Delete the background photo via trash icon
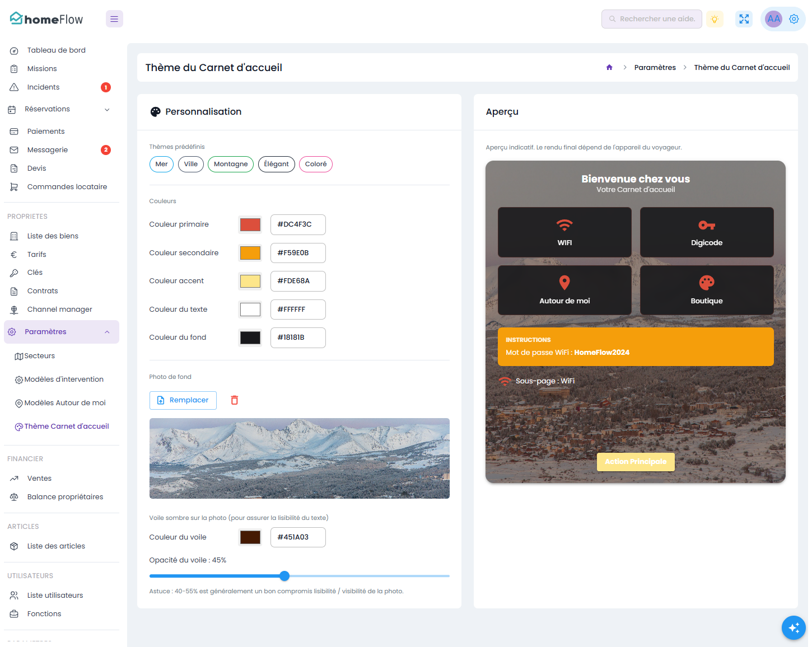The width and height of the screenshot is (812, 647). click(x=235, y=400)
